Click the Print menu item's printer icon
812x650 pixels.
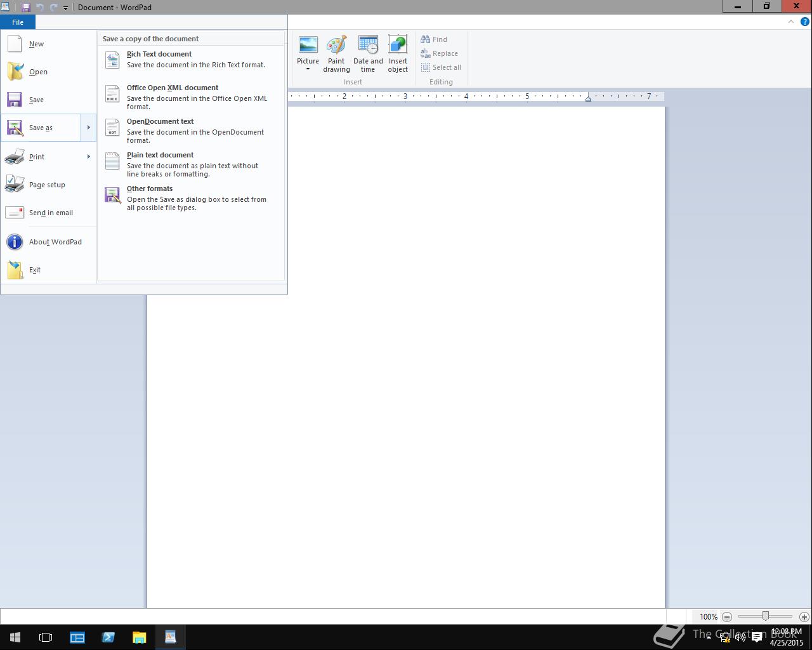point(15,157)
